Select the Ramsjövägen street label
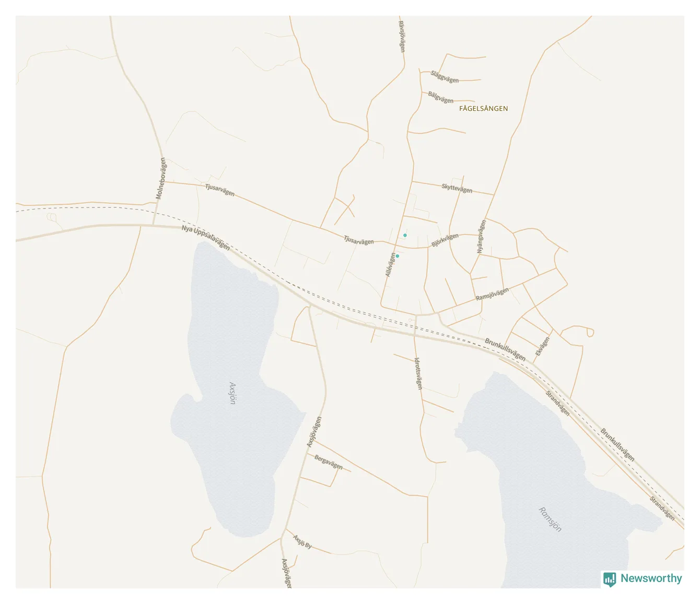Viewport: 700px width, 604px height. pos(492,294)
